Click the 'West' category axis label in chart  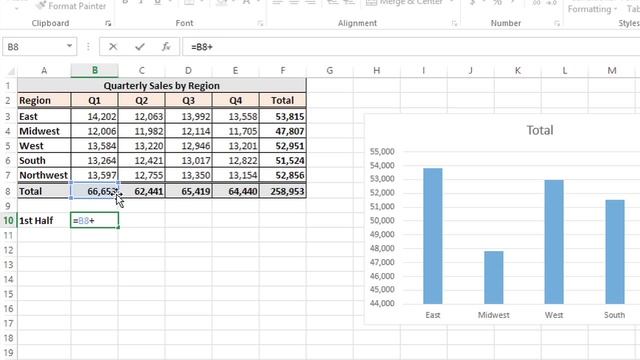[x=554, y=315]
